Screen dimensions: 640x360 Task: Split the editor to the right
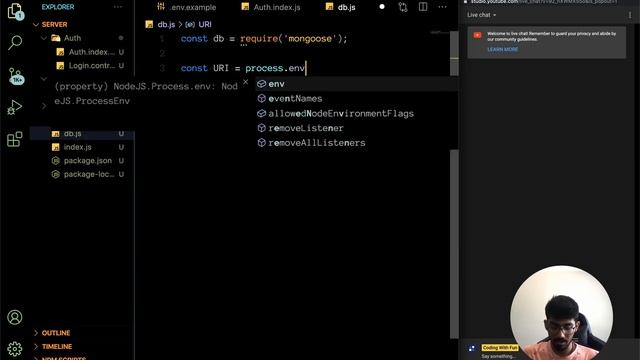coord(423,7)
